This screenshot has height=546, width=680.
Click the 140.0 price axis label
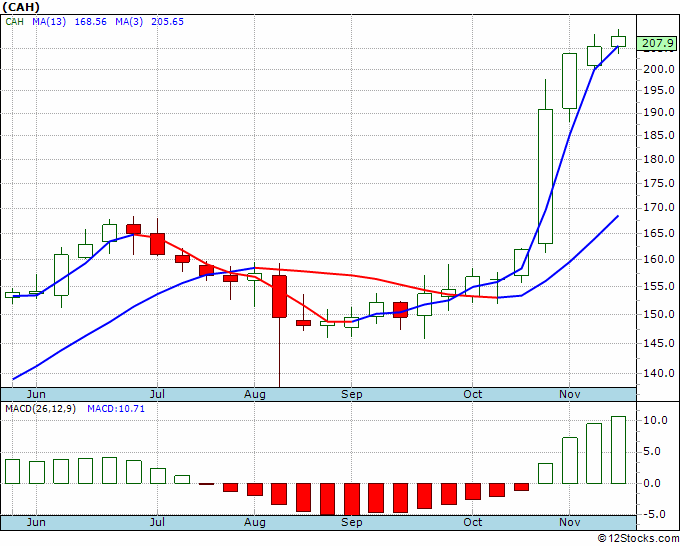point(658,373)
